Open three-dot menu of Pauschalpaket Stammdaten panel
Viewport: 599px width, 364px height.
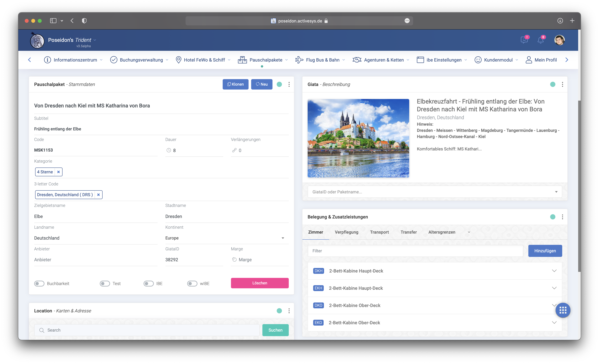pyautogui.click(x=289, y=84)
